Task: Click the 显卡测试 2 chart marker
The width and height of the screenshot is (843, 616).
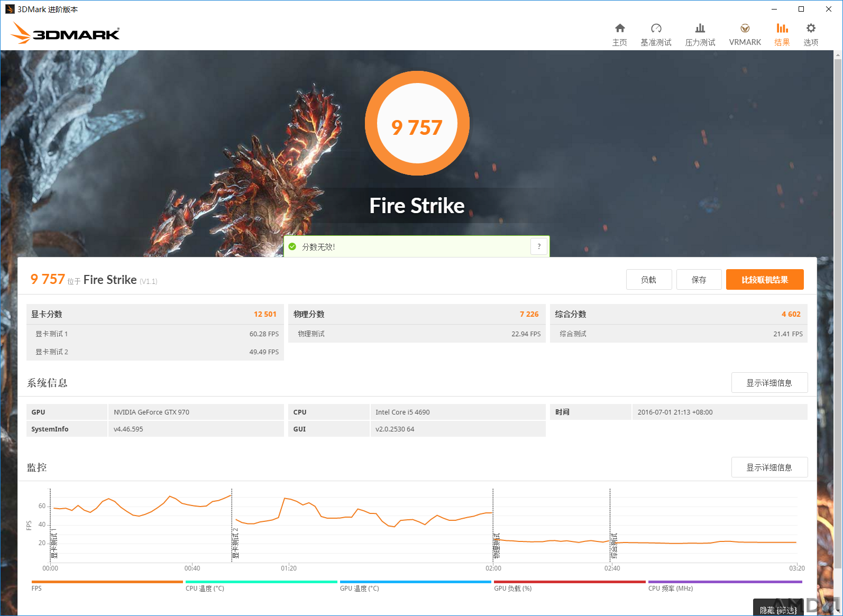Action: point(235,543)
